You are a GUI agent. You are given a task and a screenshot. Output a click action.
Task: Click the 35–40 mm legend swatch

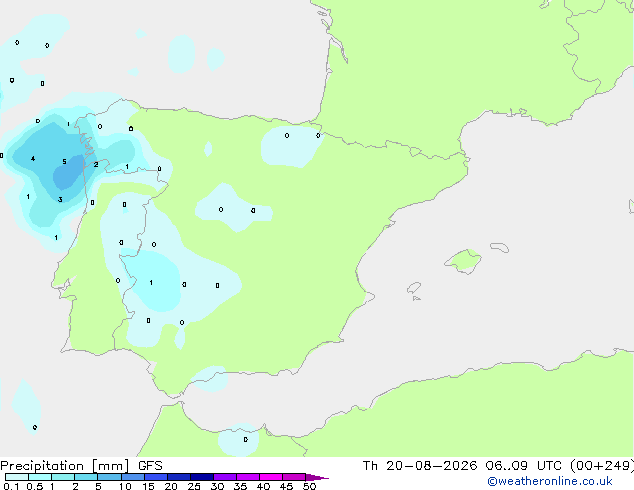pos(247,477)
